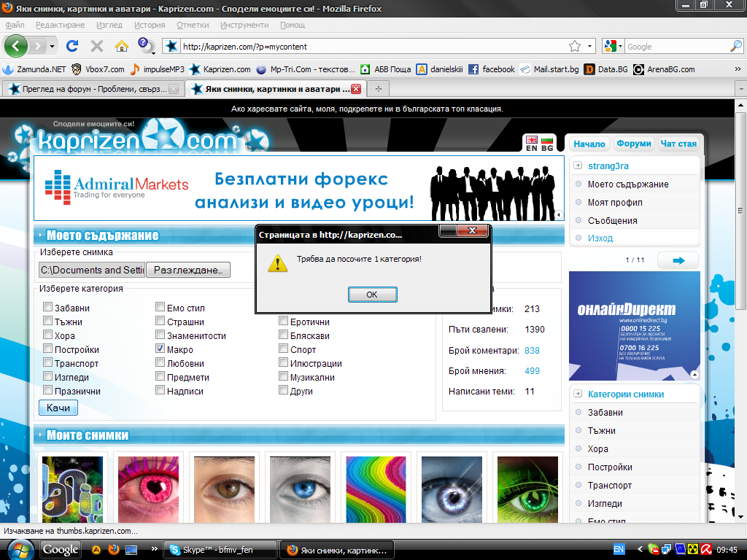The image size is (747, 560).
Task: Check the Надписи category checkbox
Action: coord(160,390)
